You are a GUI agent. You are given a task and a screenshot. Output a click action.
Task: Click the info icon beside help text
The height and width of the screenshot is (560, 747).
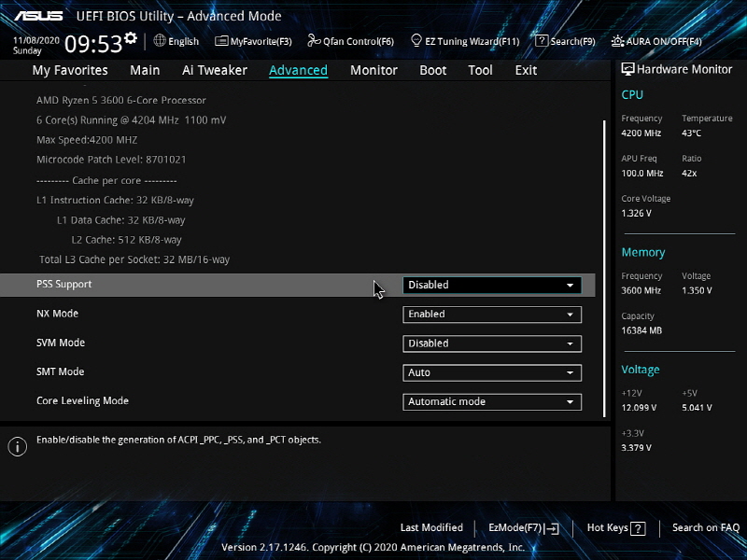coord(17,447)
